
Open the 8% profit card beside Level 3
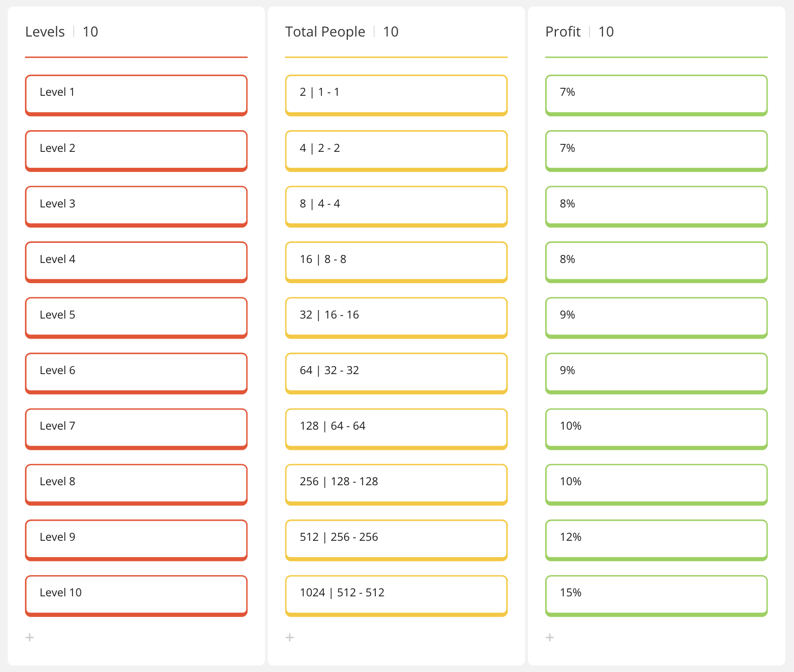point(656,206)
